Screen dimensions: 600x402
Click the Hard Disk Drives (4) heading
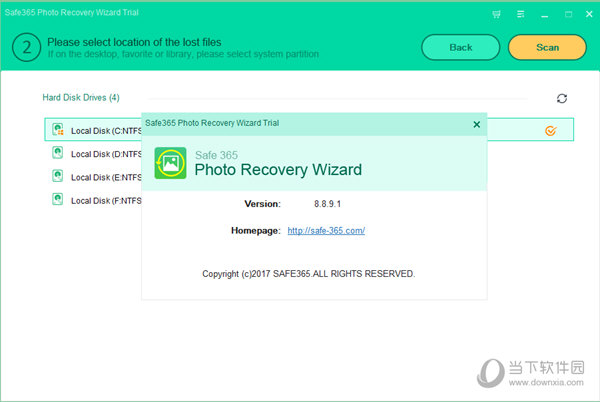[x=81, y=98]
